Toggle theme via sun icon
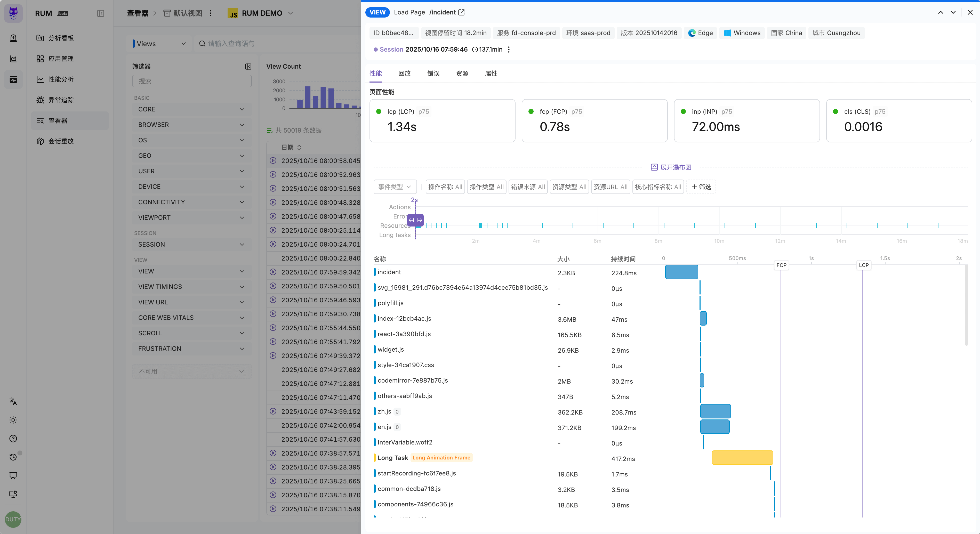Viewport: 980px width, 534px height. [13, 420]
